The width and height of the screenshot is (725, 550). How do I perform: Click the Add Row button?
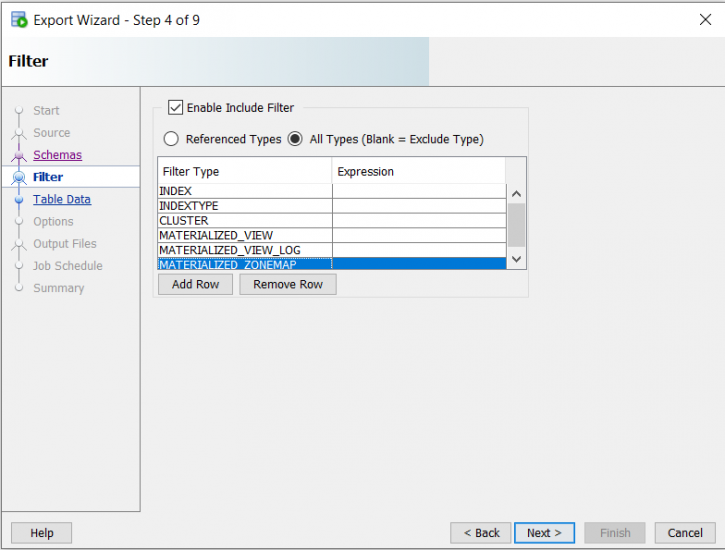click(195, 284)
